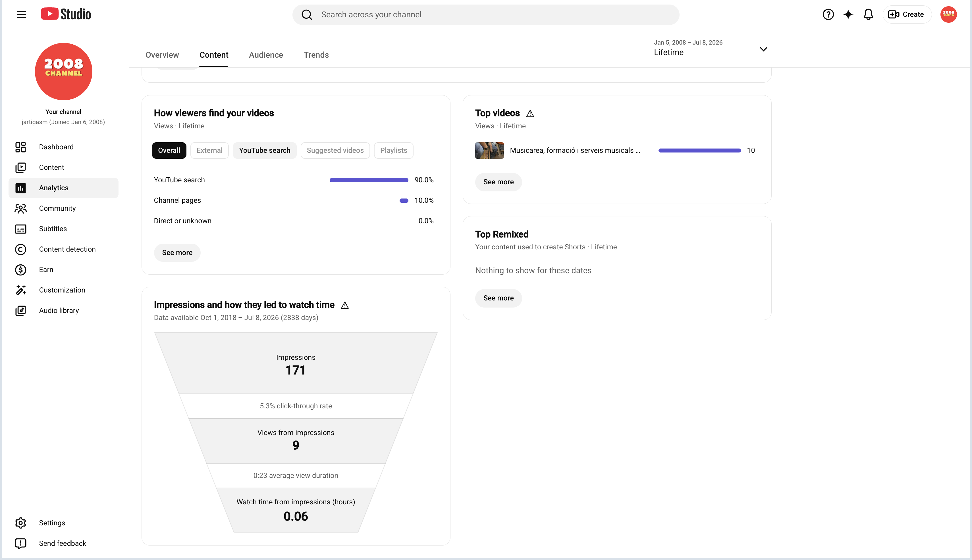
Task: Click the YouTube search row label
Action: point(179,180)
